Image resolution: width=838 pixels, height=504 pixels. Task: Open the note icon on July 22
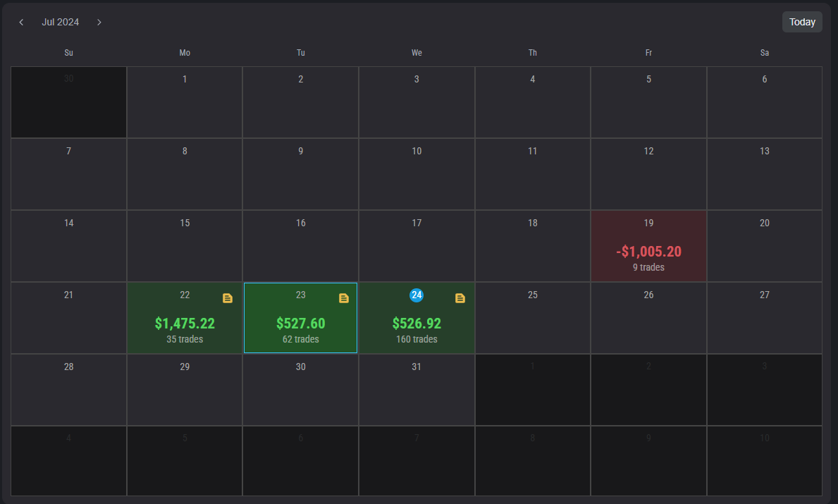click(x=227, y=297)
